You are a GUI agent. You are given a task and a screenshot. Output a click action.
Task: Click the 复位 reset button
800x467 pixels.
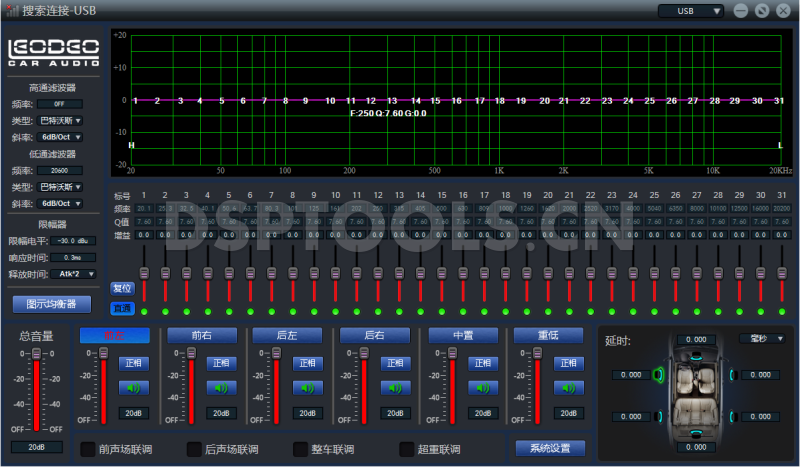(122, 288)
